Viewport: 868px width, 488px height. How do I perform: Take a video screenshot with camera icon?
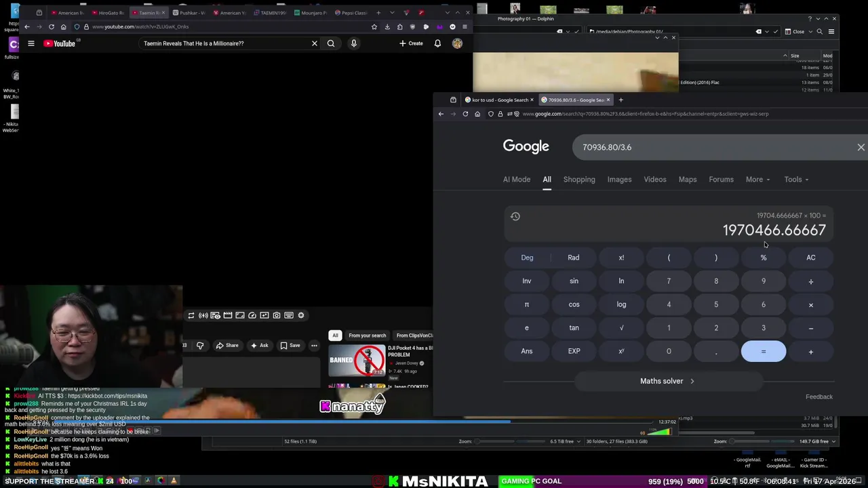click(x=277, y=315)
